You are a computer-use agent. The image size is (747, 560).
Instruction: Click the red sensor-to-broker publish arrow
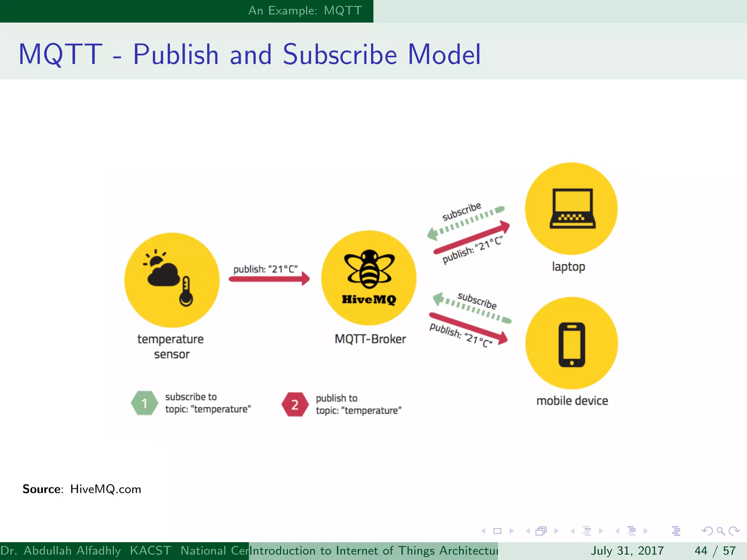coord(269,279)
